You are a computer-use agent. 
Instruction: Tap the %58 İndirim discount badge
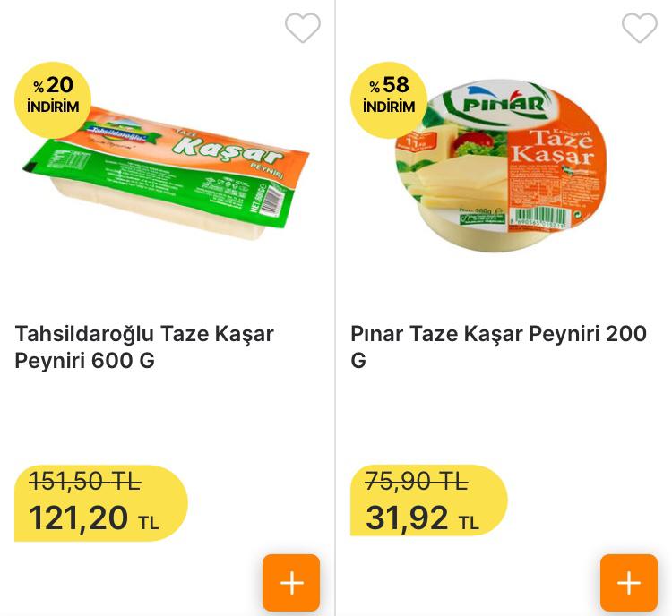tap(389, 96)
